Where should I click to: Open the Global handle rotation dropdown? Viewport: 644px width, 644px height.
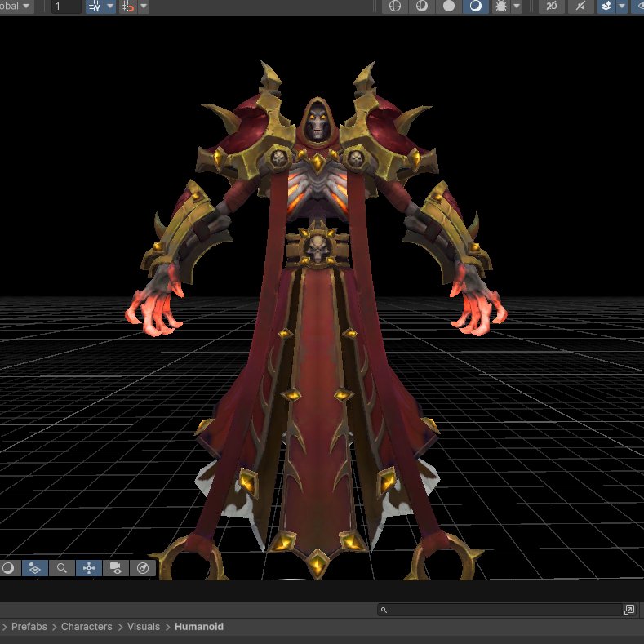[16, 7]
